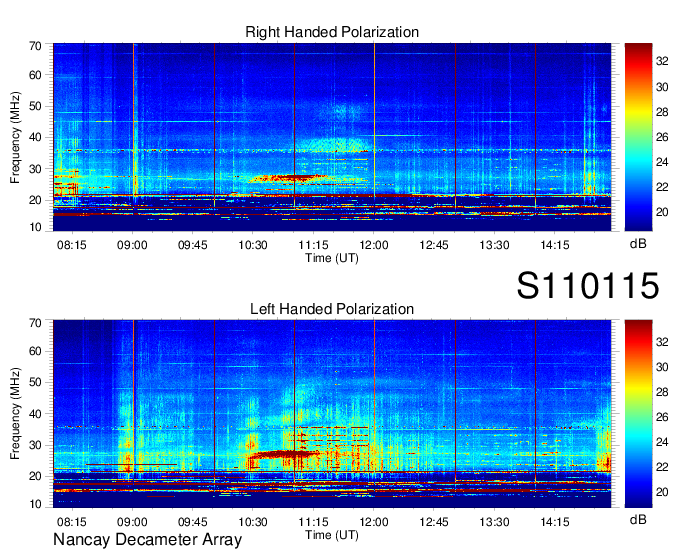This screenshot has height=552, width=680.
Task: Click the "09:00" tick of Left Handed plot
Action: (x=132, y=522)
